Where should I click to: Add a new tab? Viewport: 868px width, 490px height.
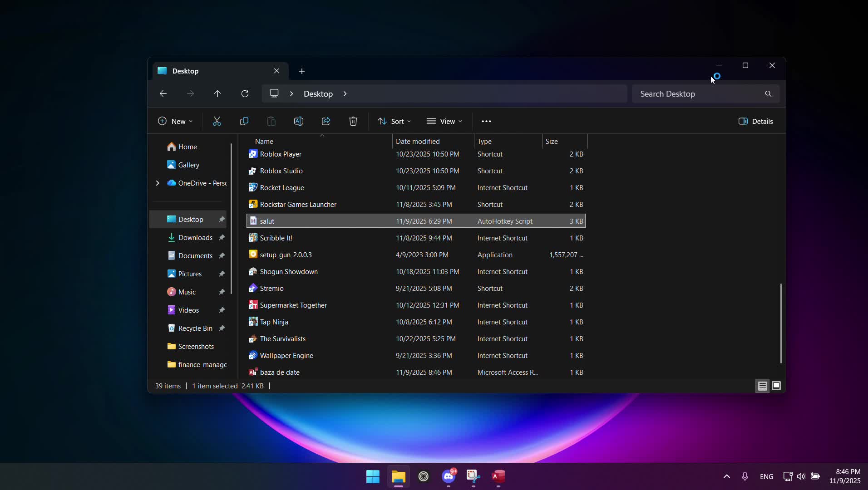pyautogui.click(x=302, y=71)
